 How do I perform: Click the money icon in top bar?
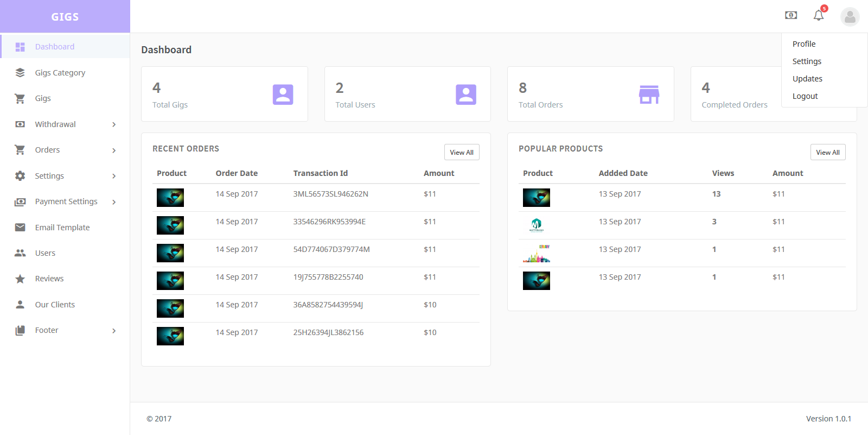(x=791, y=15)
